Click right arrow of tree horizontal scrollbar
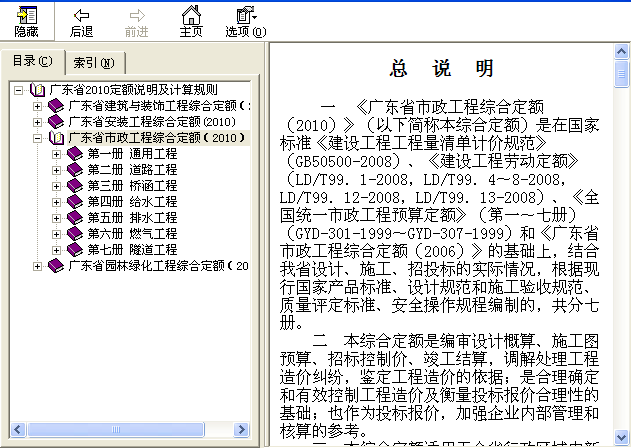This screenshot has width=631, height=448. (241, 429)
